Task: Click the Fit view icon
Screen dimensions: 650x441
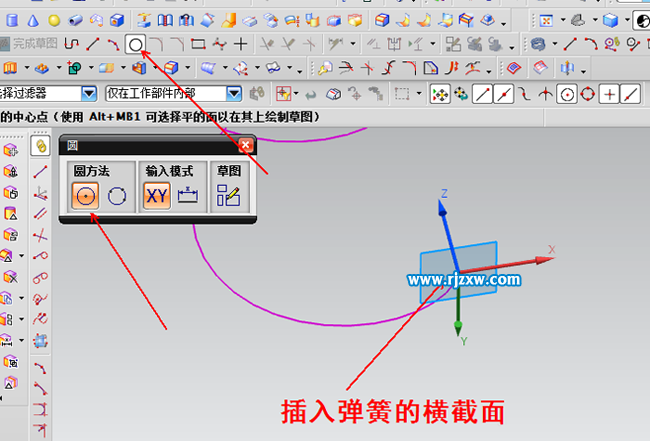Action: coord(546,20)
